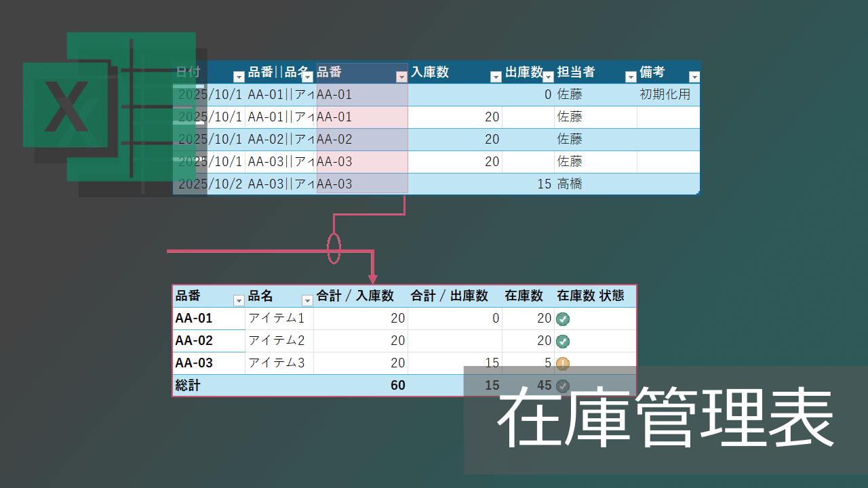Click the green check status icon for AA-02

coord(562,341)
